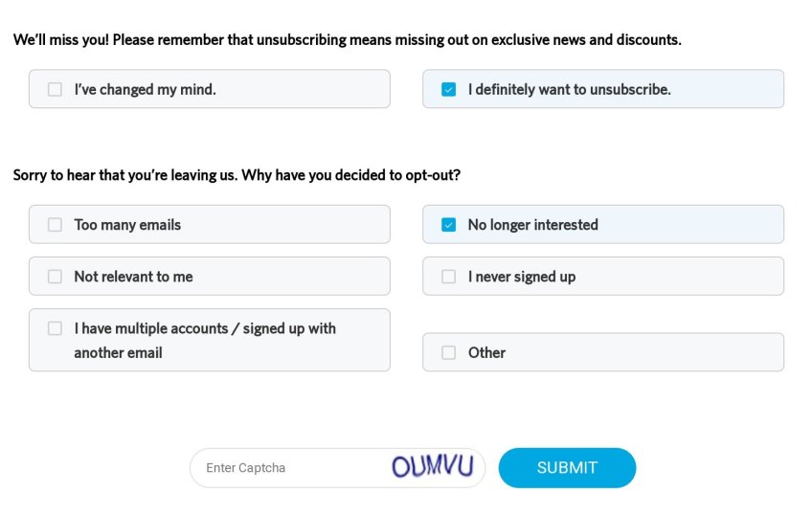
Task: Uncheck the "I definitely want to unsubscribe" checkbox
Action: pos(448,89)
